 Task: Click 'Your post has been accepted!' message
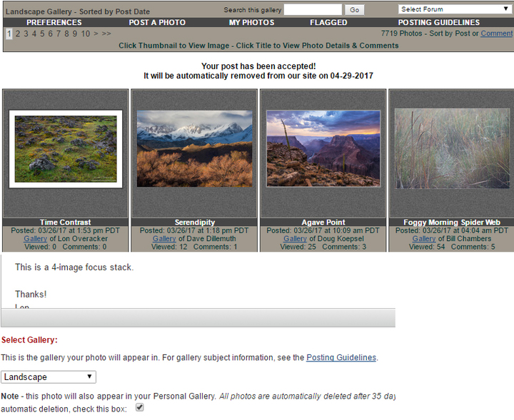(258, 66)
